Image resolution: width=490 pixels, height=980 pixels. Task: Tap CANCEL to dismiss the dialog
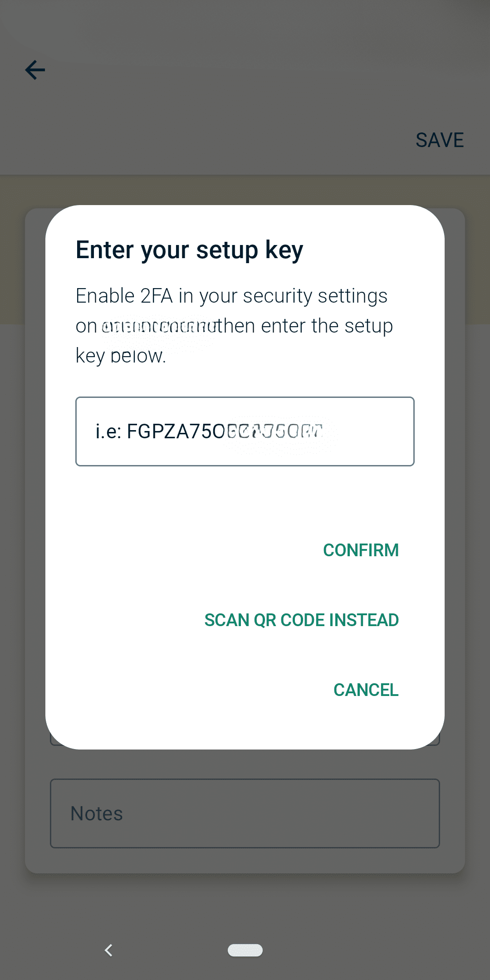pos(366,689)
